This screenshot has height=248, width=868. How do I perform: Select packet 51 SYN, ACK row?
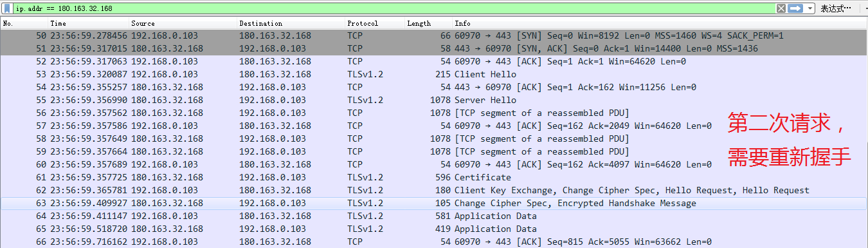tap(434, 48)
